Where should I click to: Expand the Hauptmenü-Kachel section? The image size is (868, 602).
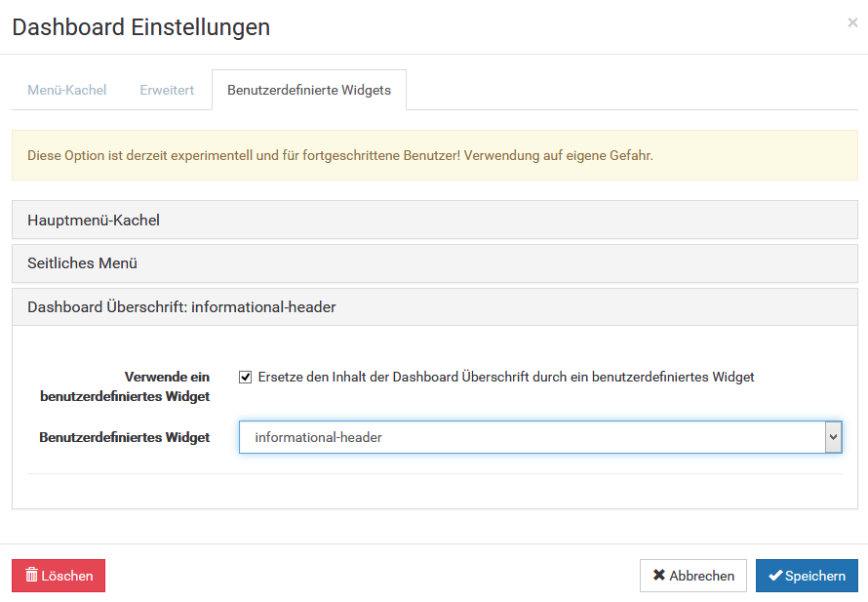pyautogui.click(x=94, y=220)
